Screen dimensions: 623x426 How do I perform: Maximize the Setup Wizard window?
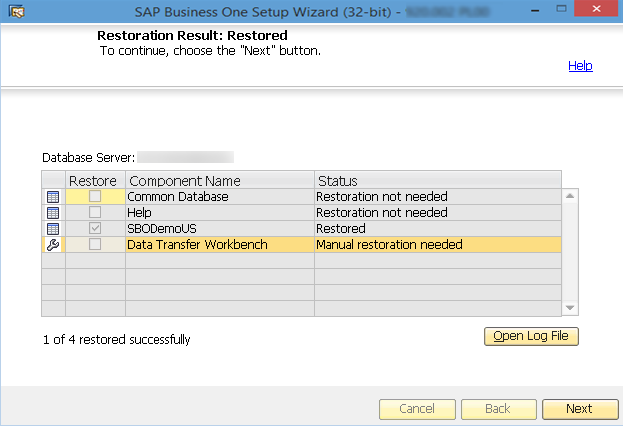pos(561,9)
